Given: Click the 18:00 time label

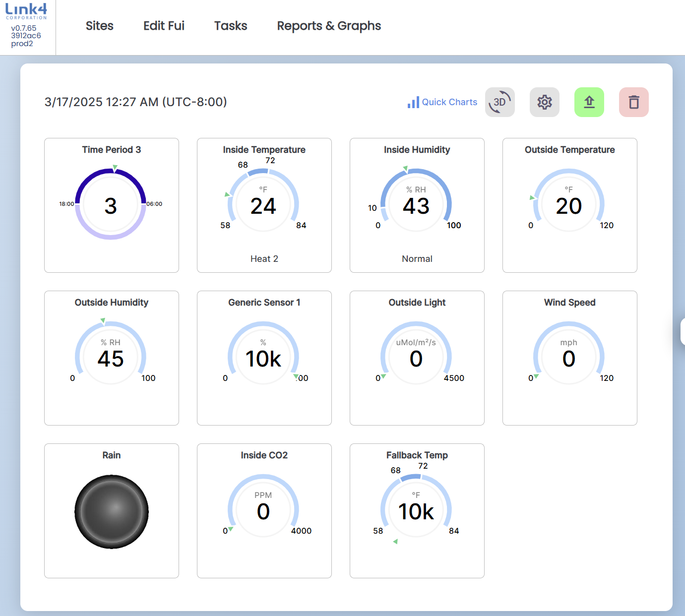Looking at the screenshot, I should coord(66,204).
